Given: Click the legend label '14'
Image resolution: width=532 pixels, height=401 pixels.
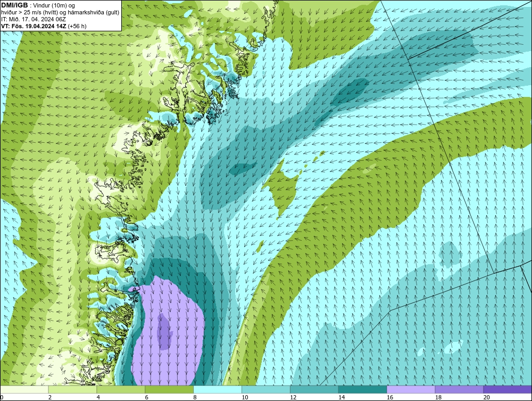Looking at the screenshot, I should pos(342,397).
